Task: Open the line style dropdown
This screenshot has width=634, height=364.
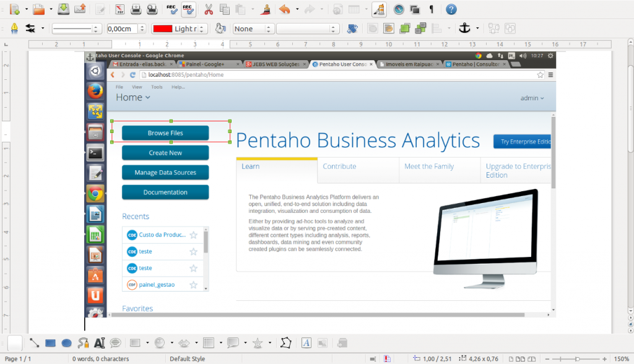Action: pos(74,28)
